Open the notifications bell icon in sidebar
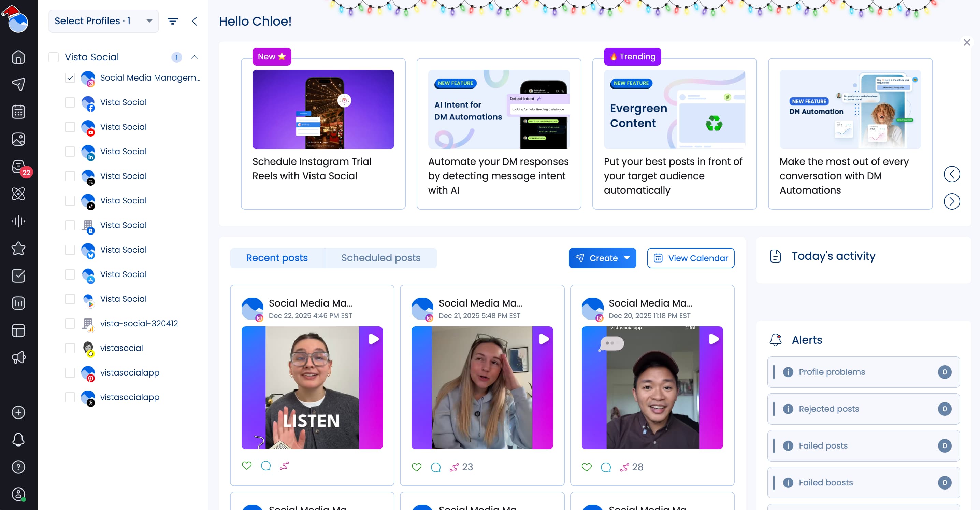Viewport: 980px width, 510px height. pos(18,440)
